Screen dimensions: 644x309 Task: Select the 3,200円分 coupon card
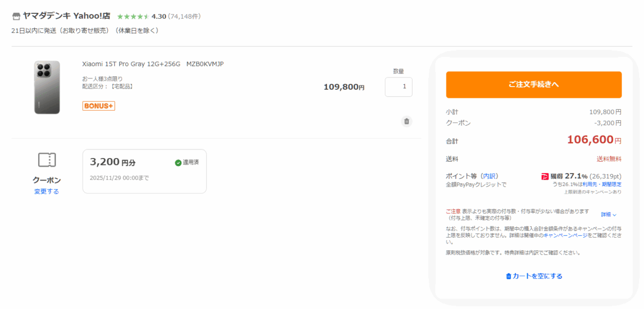144,171
